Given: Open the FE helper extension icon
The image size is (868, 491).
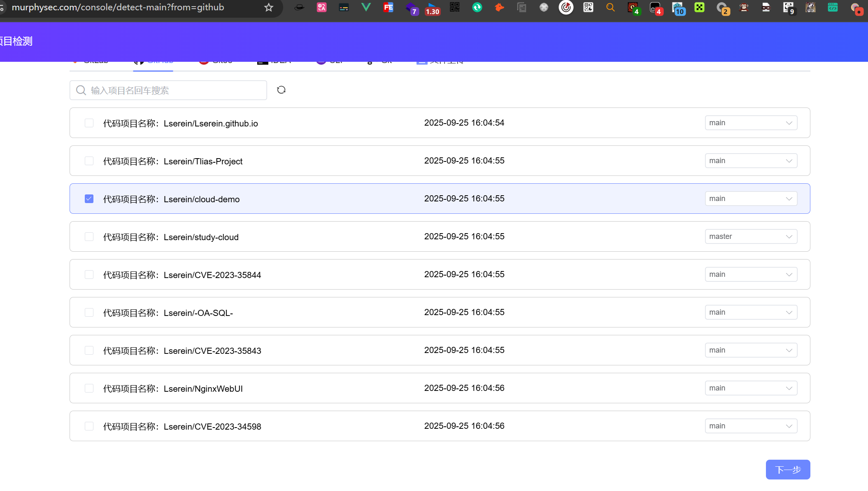Looking at the screenshot, I should pyautogui.click(x=388, y=7).
